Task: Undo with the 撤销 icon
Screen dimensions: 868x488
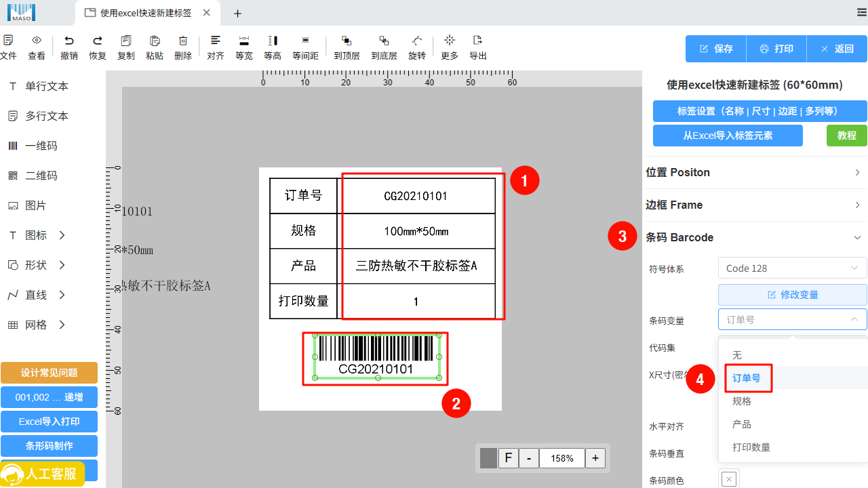Action: 69,41
